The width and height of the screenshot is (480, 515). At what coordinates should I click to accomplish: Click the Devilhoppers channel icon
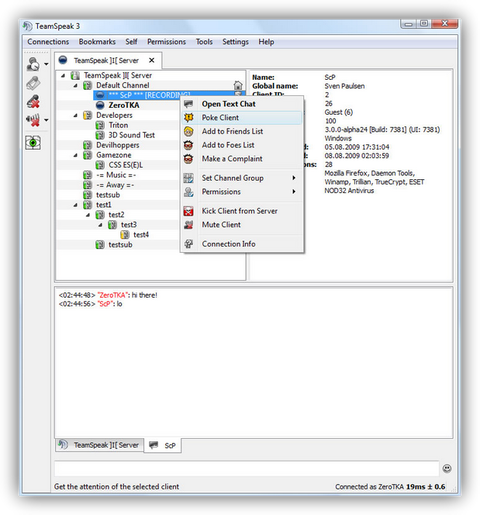pos(87,145)
